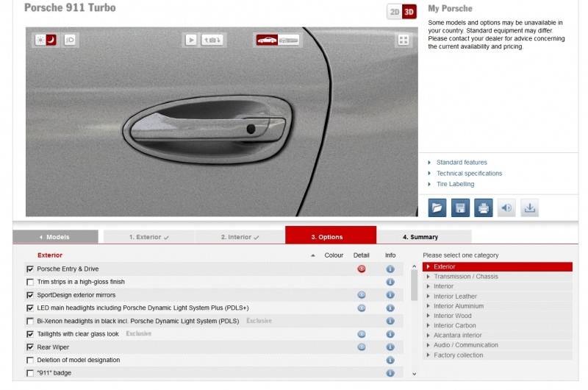Uncheck the Rear Wiper option

coord(30,347)
